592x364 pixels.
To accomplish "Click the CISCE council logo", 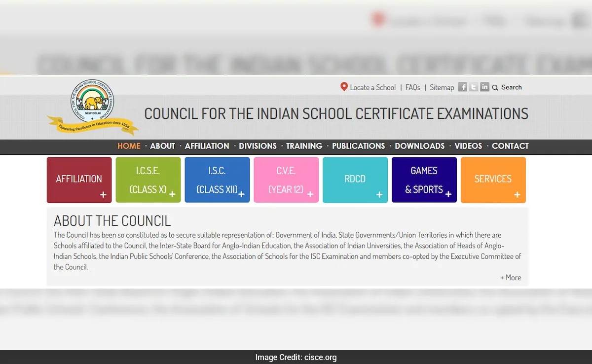I will coord(93,105).
